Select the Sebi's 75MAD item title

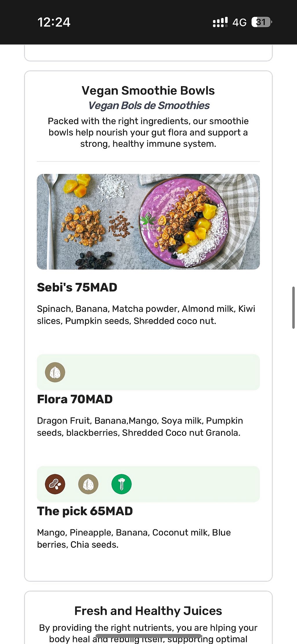77,287
